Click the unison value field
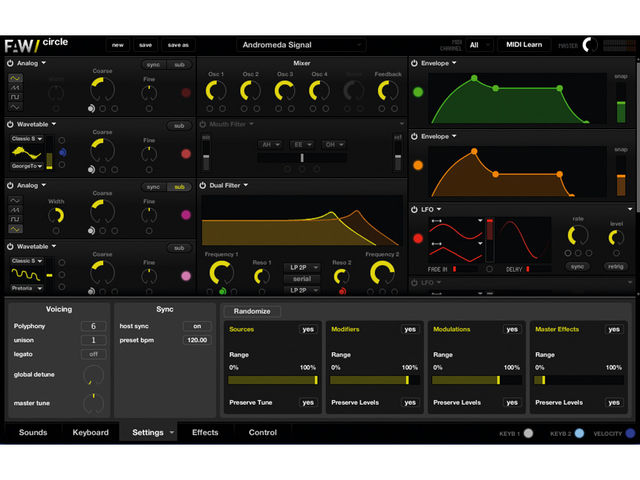640x480 pixels. pos(93,340)
